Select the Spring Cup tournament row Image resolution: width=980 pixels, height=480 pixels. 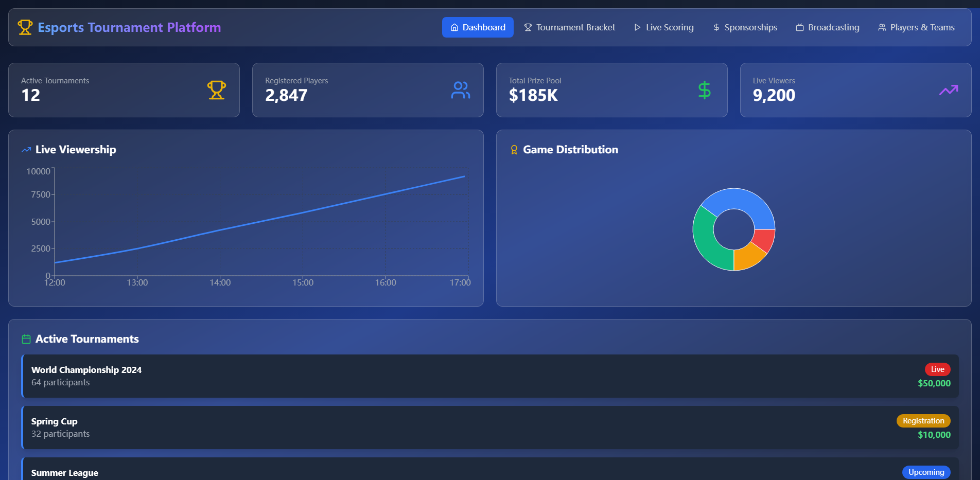coord(54,421)
